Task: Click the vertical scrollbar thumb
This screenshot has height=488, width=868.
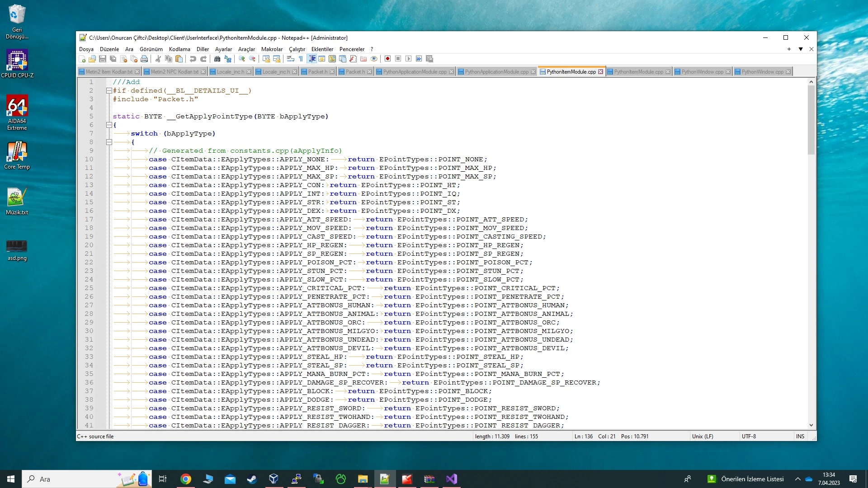Action: click(x=811, y=120)
